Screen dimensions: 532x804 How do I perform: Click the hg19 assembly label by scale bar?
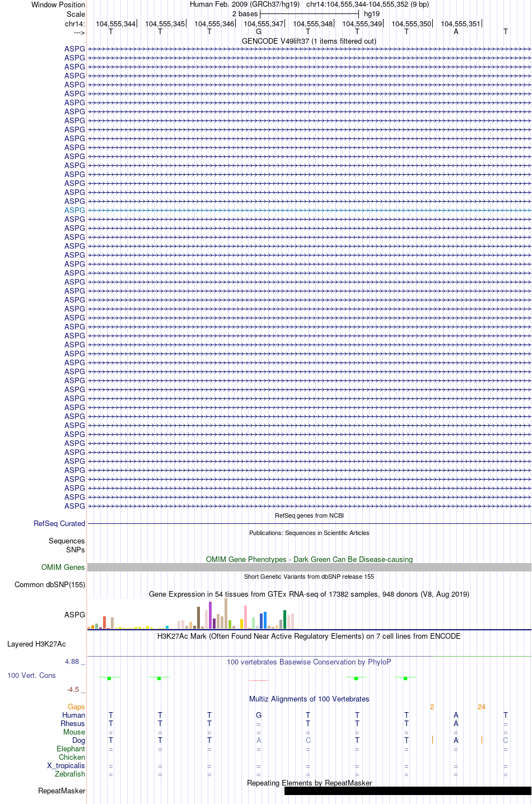coord(372,13)
